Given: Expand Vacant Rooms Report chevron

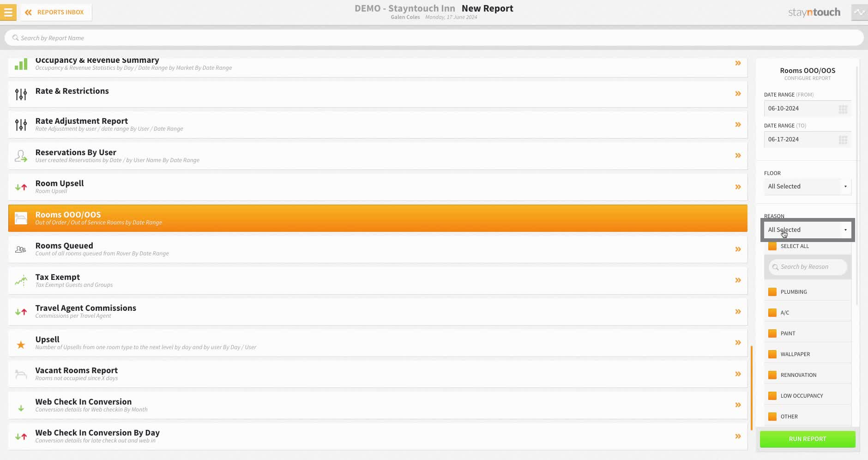Looking at the screenshot, I should tap(738, 374).
